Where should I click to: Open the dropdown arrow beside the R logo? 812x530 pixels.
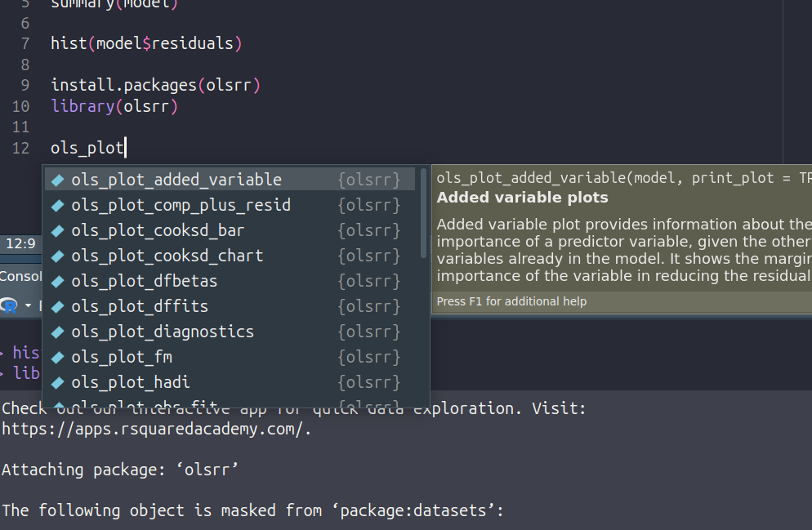[x=29, y=306]
